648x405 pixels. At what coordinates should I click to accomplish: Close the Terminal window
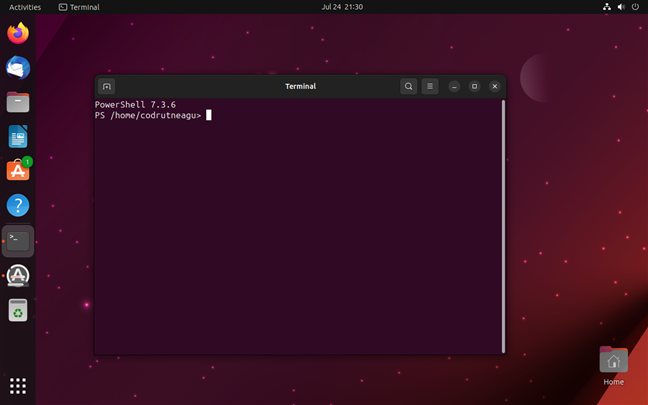point(494,87)
